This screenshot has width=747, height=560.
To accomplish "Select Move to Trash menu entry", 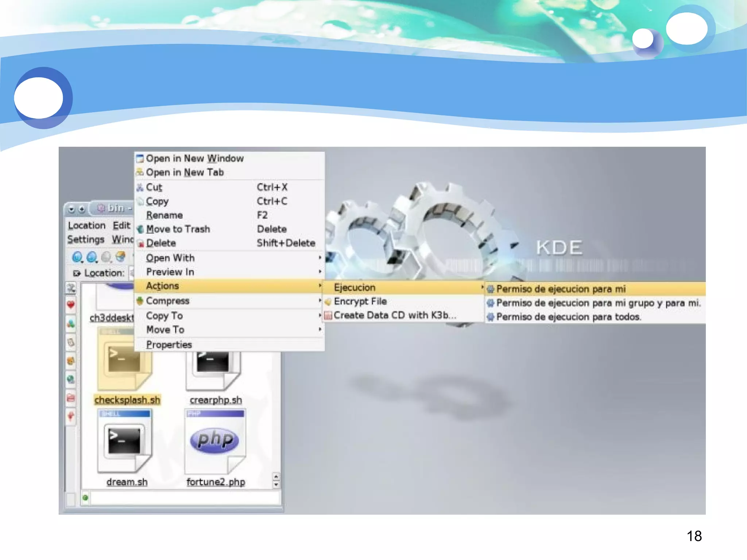I will [178, 229].
